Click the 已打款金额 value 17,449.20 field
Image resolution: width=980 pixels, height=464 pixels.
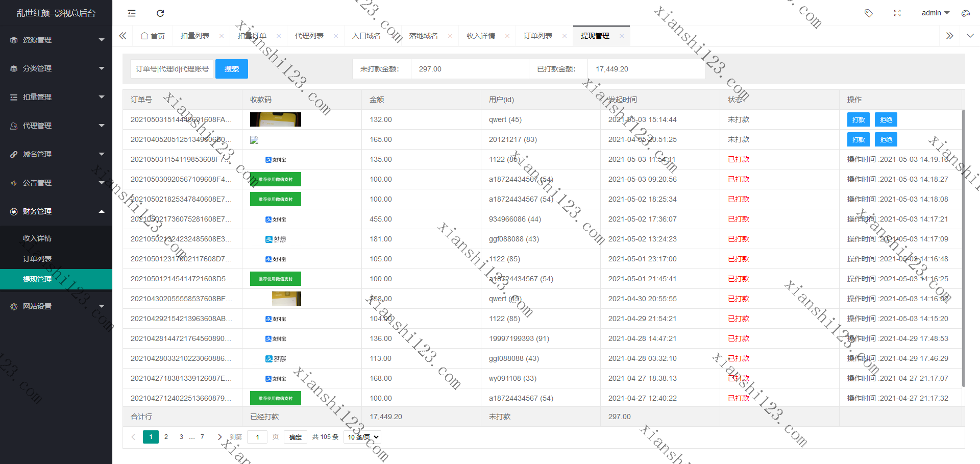click(x=647, y=69)
